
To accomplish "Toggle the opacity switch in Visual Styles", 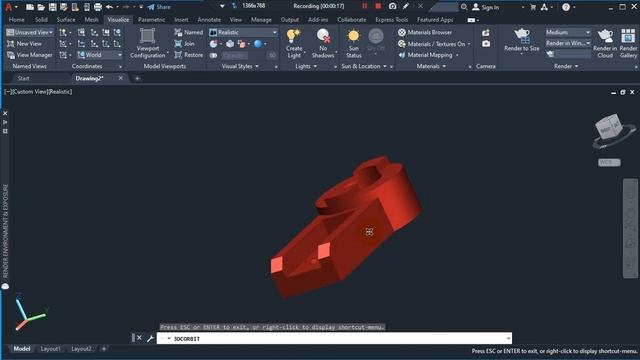I will (x=213, y=55).
